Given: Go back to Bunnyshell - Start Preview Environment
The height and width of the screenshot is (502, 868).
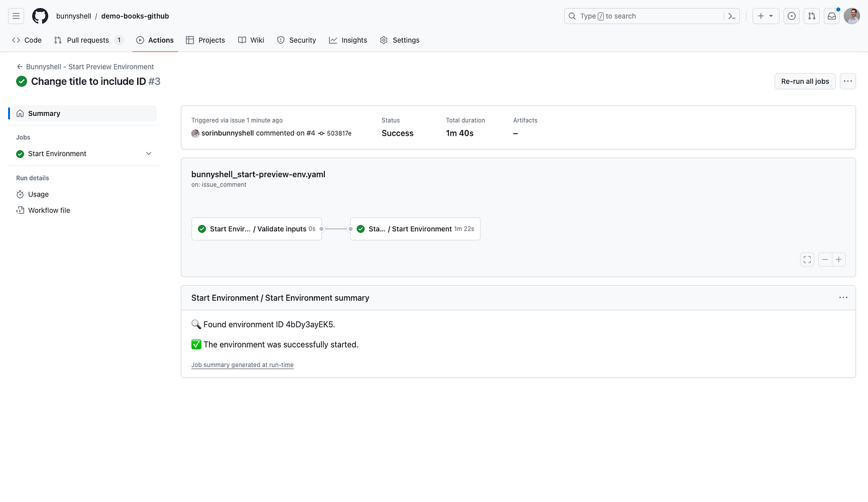Looking at the screenshot, I should pyautogui.click(x=86, y=67).
